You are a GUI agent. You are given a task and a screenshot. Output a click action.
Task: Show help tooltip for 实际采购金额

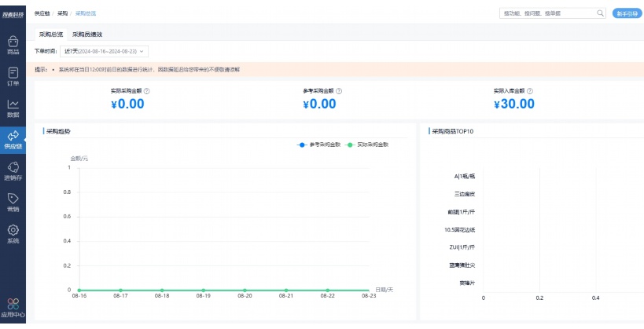click(147, 91)
